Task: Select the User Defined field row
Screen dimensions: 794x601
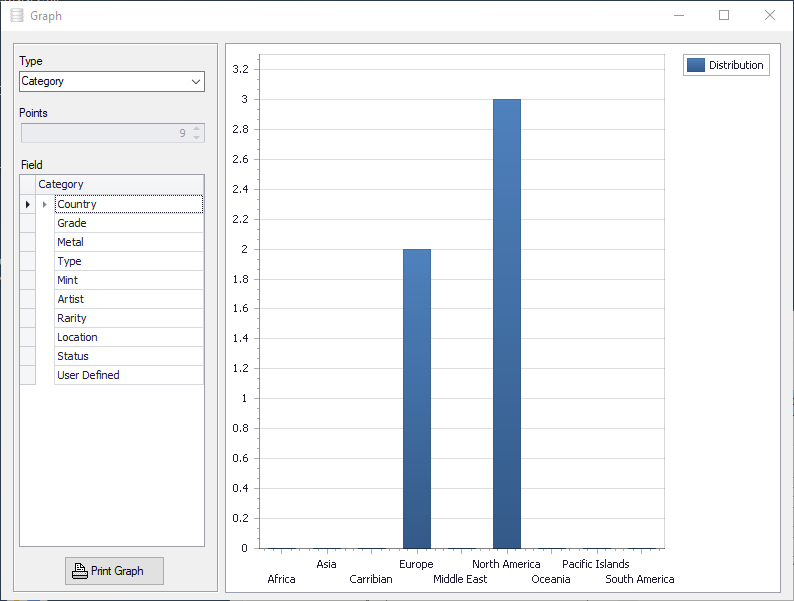Action: pyautogui.click(x=129, y=375)
